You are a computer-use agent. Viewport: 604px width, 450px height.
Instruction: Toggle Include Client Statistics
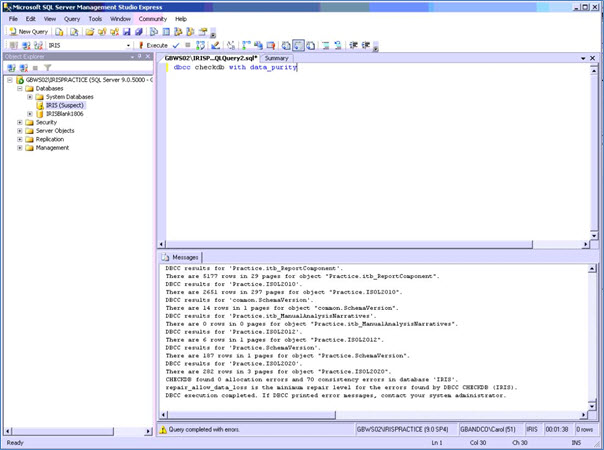[258, 45]
